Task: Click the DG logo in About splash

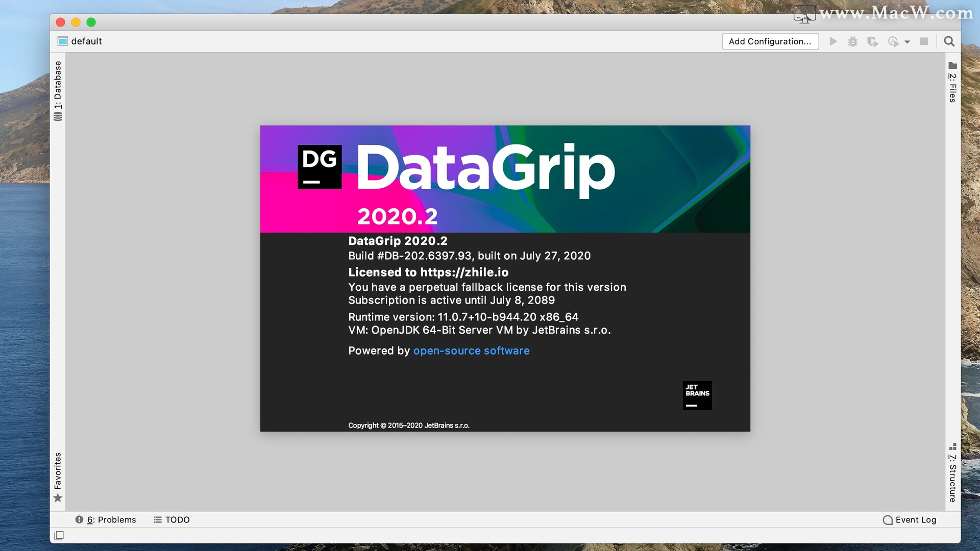Action: [320, 167]
